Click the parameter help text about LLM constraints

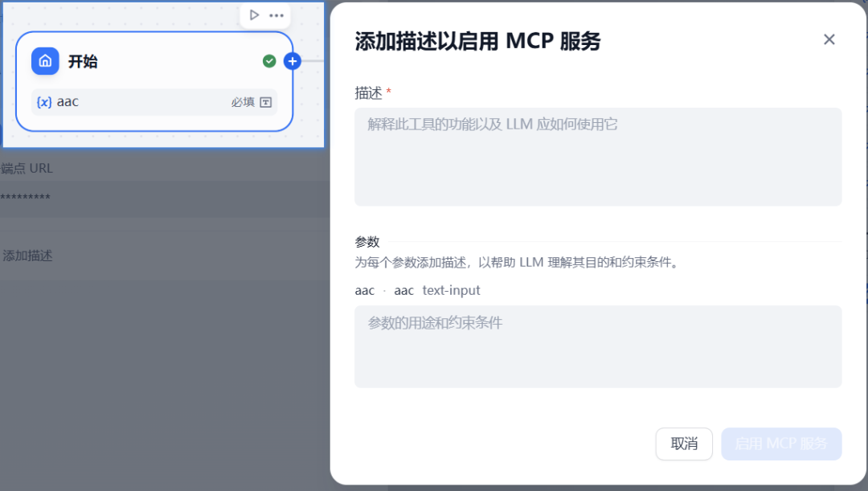[517, 262]
